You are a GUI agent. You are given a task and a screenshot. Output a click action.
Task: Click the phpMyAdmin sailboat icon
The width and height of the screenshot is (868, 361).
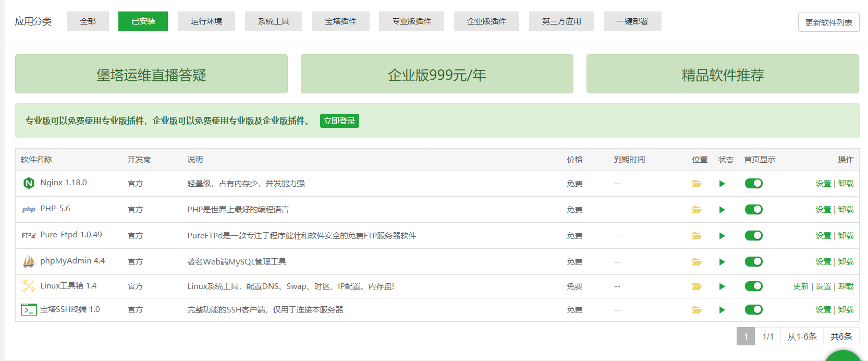(x=29, y=261)
